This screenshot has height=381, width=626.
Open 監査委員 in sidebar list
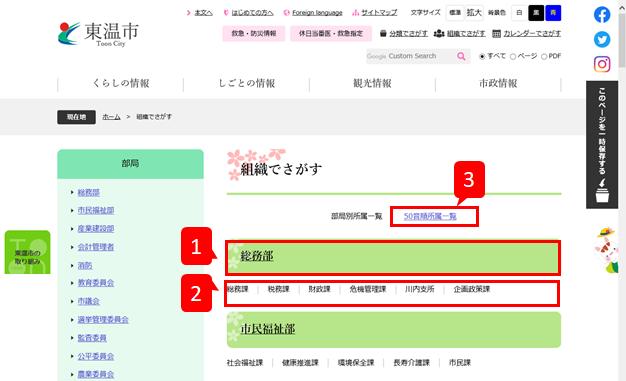pos(92,338)
